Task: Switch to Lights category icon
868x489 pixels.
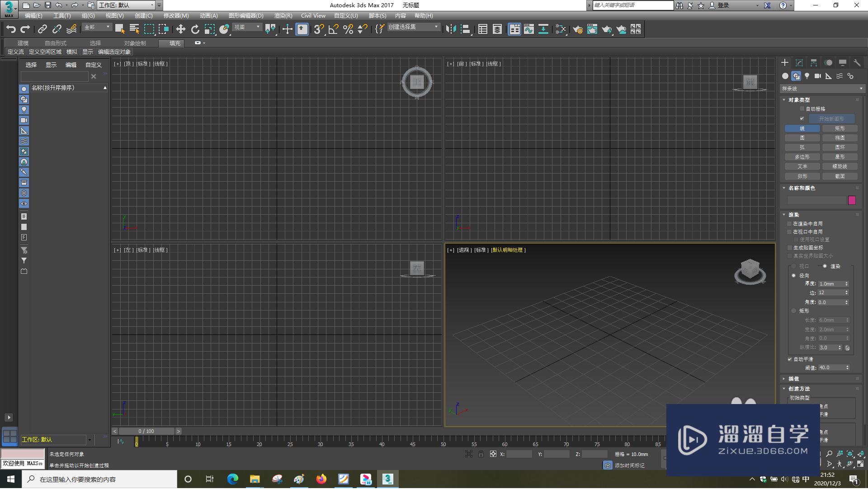Action: (x=807, y=76)
